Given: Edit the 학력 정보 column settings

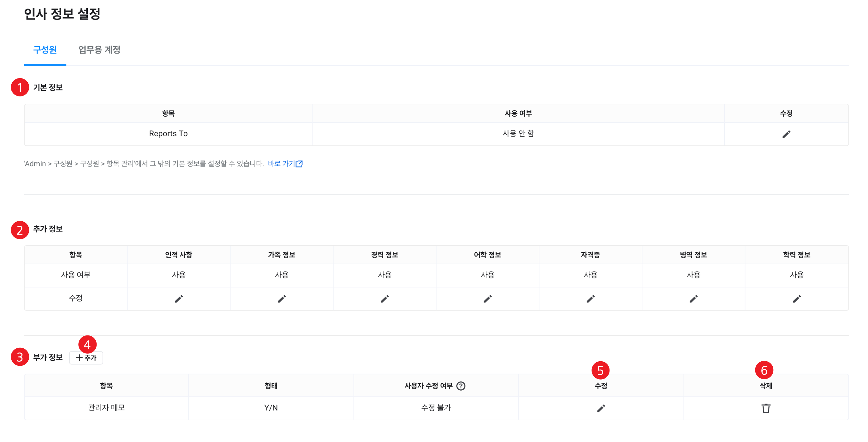Looking at the screenshot, I should [797, 299].
